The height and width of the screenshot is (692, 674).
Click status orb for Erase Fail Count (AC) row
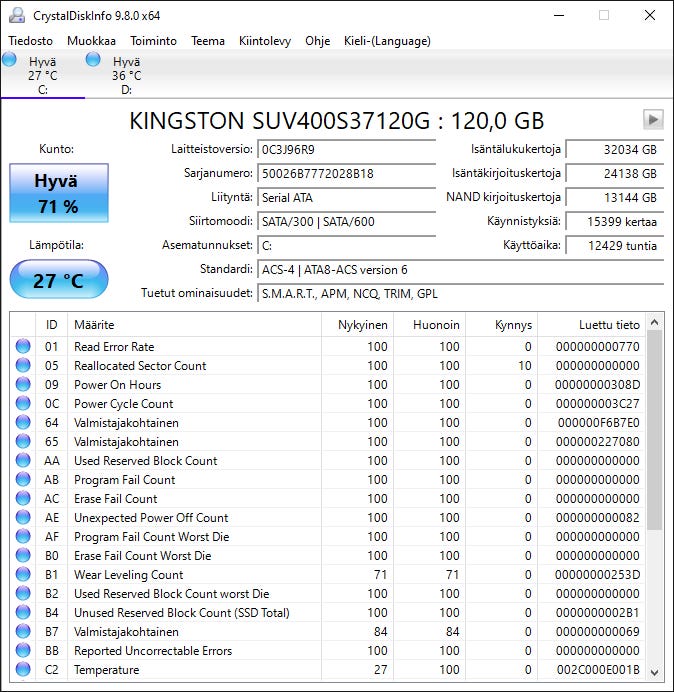click(23, 498)
